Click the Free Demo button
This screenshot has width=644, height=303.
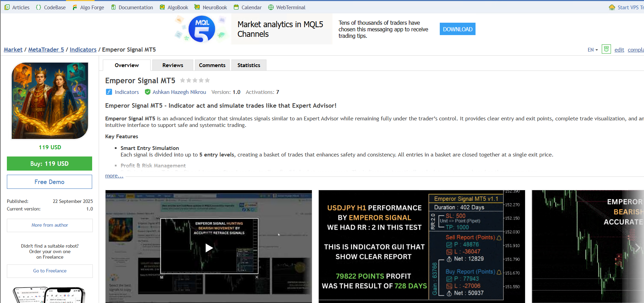point(50,182)
